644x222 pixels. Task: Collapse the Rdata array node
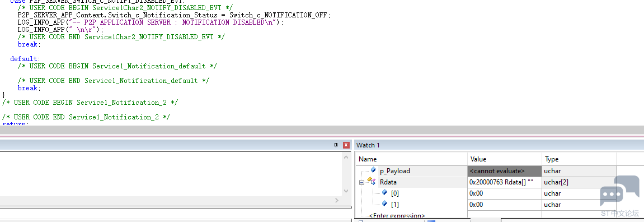tap(361, 182)
